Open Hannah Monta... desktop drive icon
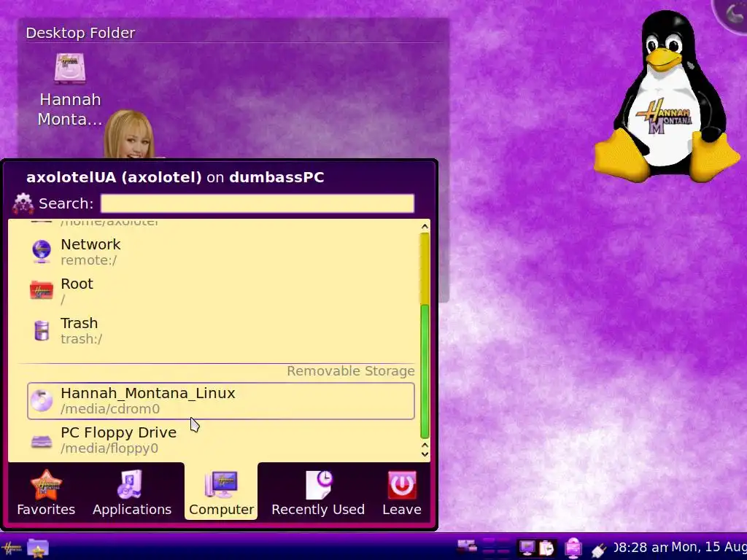Screen dimensions: 747x560 [x=70, y=90]
